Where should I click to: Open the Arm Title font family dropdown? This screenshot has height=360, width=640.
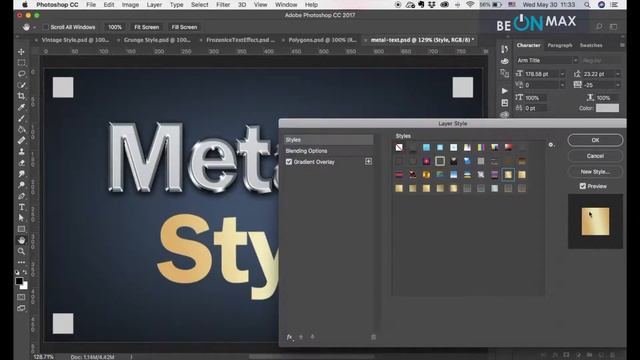click(575, 60)
